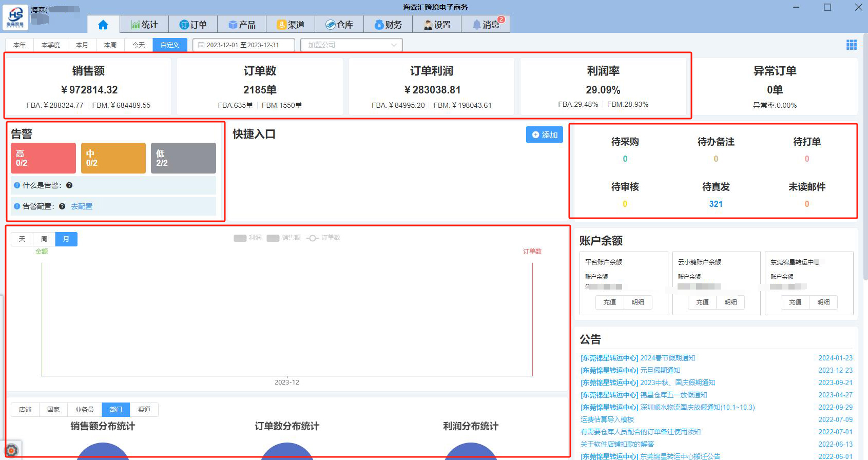Open the 订单 menu
Viewport: 868px width, 460px height.
(x=193, y=25)
